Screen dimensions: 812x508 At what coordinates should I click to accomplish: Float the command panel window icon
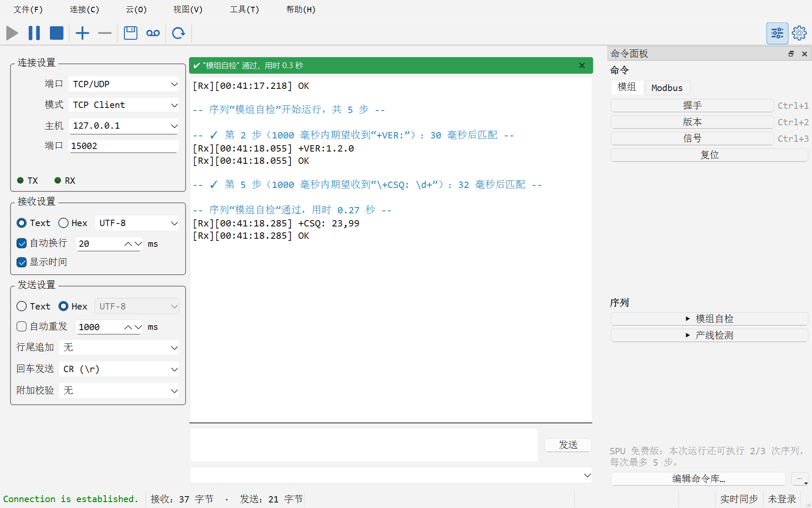coord(791,54)
